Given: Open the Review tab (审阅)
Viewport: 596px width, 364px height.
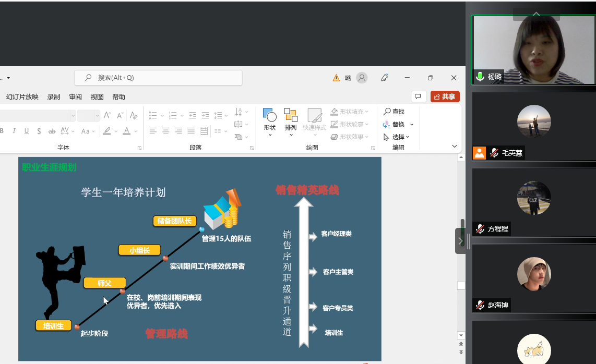Looking at the screenshot, I should (75, 97).
